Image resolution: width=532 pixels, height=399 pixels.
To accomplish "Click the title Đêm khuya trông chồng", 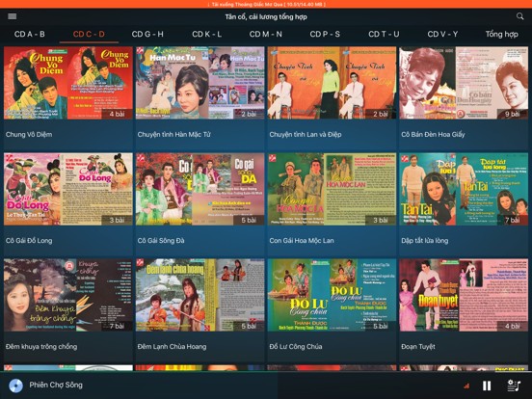I will [41, 346].
